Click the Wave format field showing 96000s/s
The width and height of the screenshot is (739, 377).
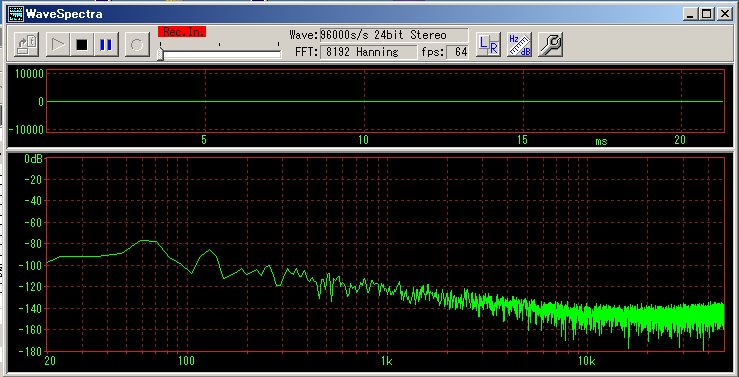point(394,35)
